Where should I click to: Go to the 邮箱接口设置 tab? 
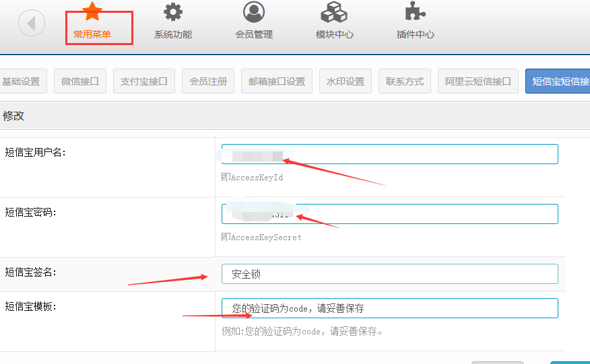coord(277,81)
